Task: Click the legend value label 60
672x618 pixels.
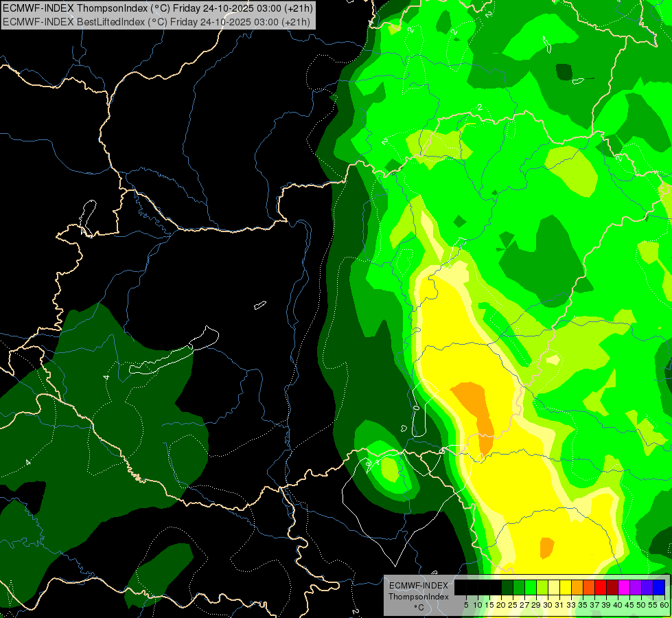Action: tap(664, 605)
